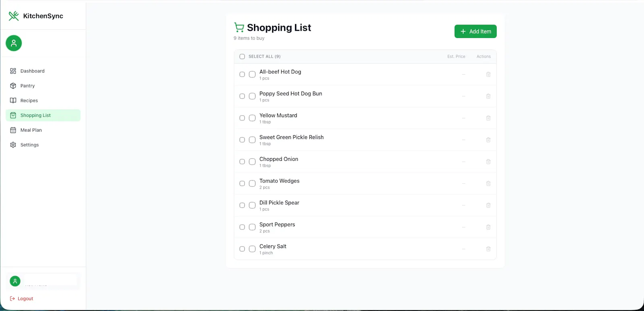Click the Actions column header

click(x=483, y=56)
